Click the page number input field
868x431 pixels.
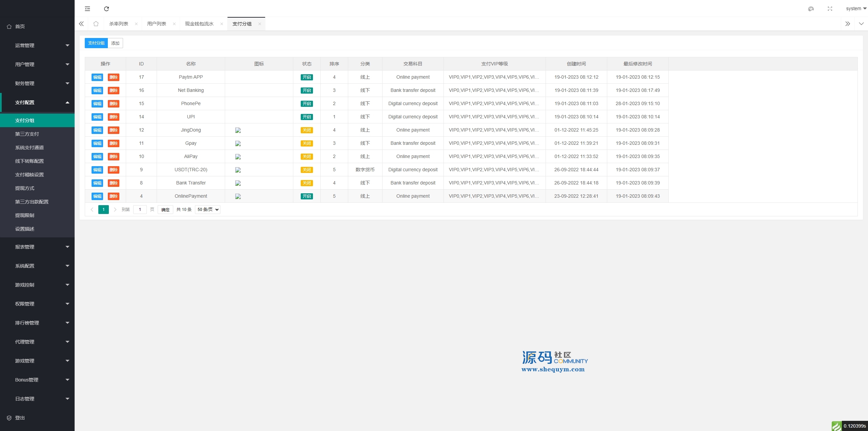[x=140, y=210]
